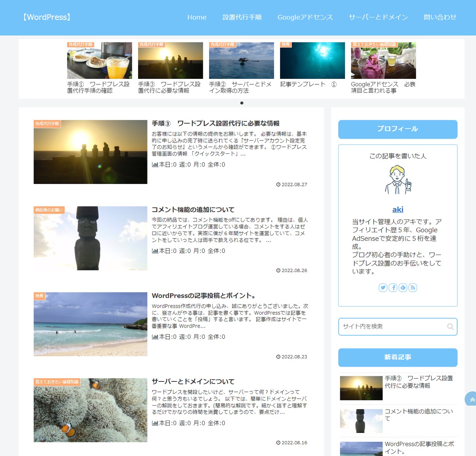Click the プロフィール sidebar heading

tap(398, 129)
